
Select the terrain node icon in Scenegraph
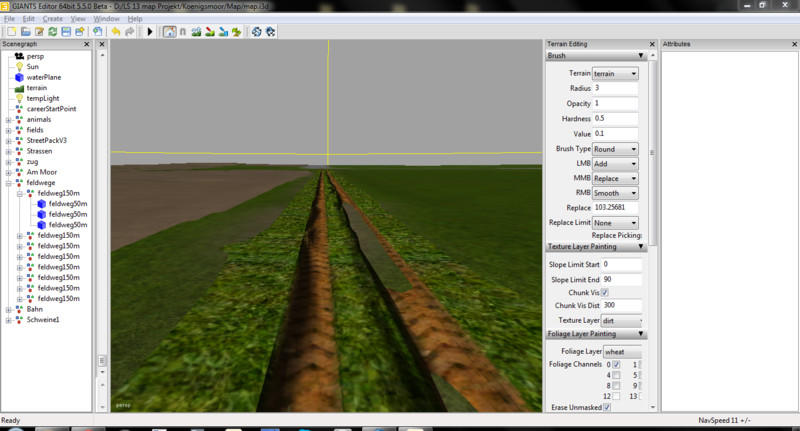point(19,88)
